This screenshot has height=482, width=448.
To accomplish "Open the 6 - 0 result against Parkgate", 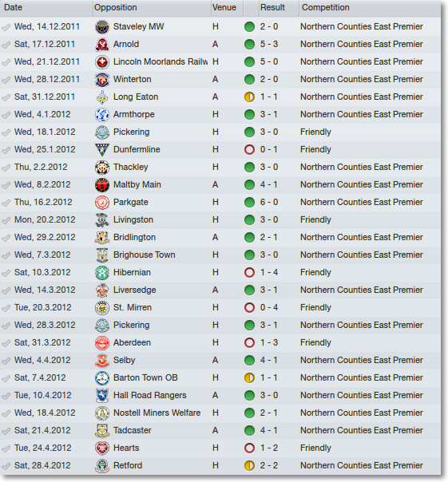I will tap(269, 202).
